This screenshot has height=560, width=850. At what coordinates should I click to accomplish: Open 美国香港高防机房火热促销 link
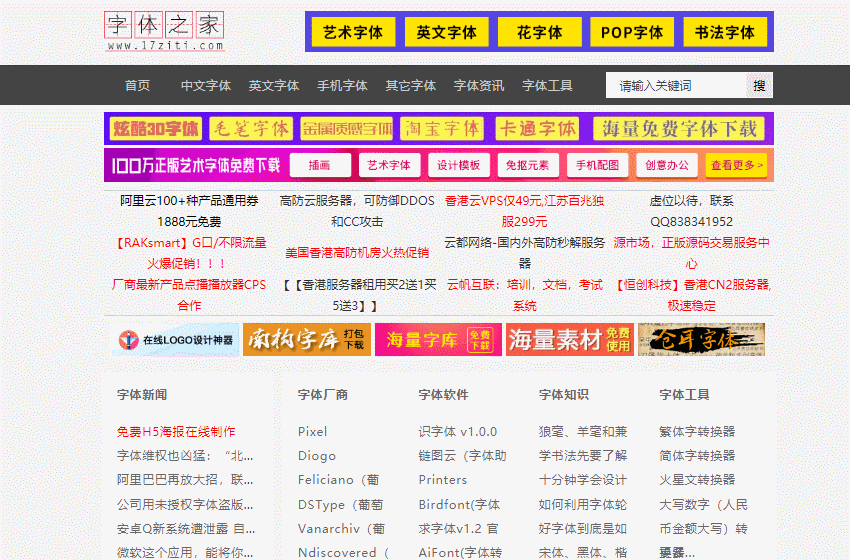pyautogui.click(x=357, y=253)
